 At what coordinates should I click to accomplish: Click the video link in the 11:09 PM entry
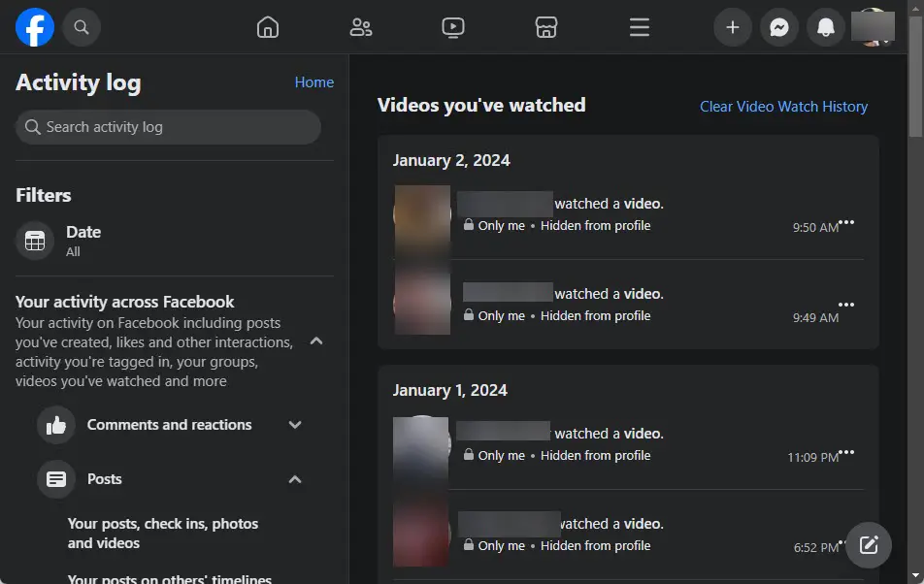coord(643,434)
